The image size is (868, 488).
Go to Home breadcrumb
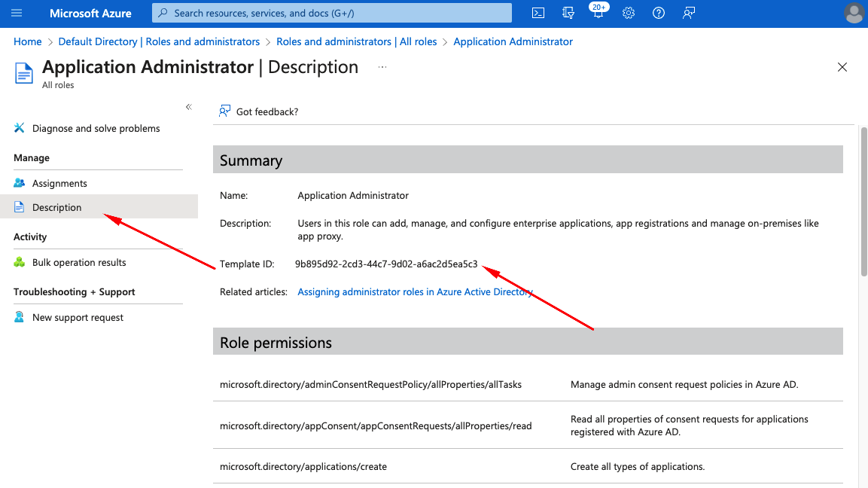(x=28, y=41)
